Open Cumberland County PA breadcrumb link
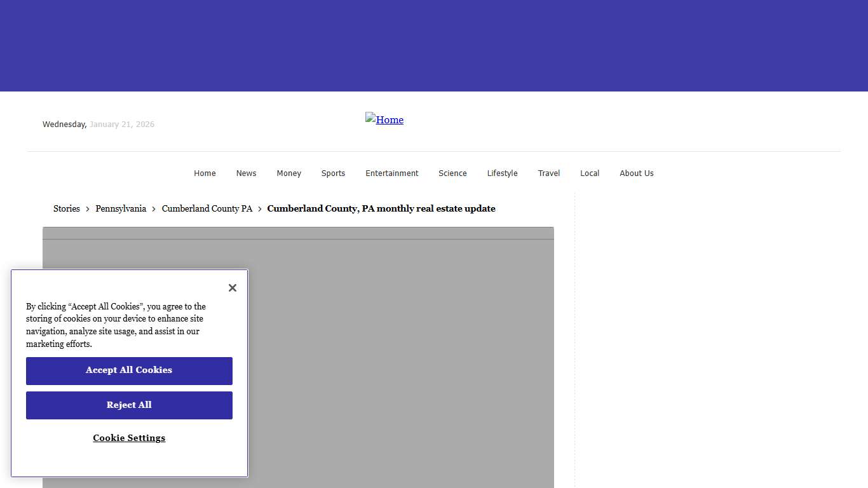 tap(207, 208)
